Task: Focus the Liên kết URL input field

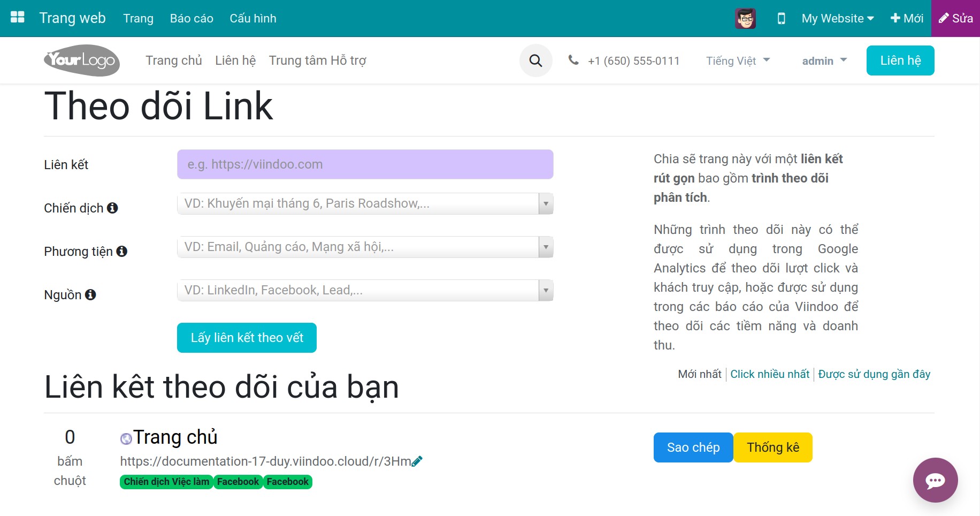Action: tap(365, 164)
